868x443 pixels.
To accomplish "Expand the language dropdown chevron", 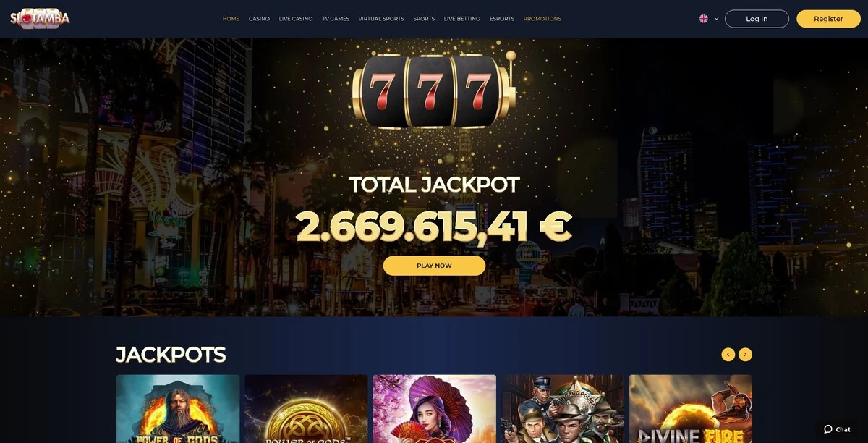I will (x=717, y=19).
